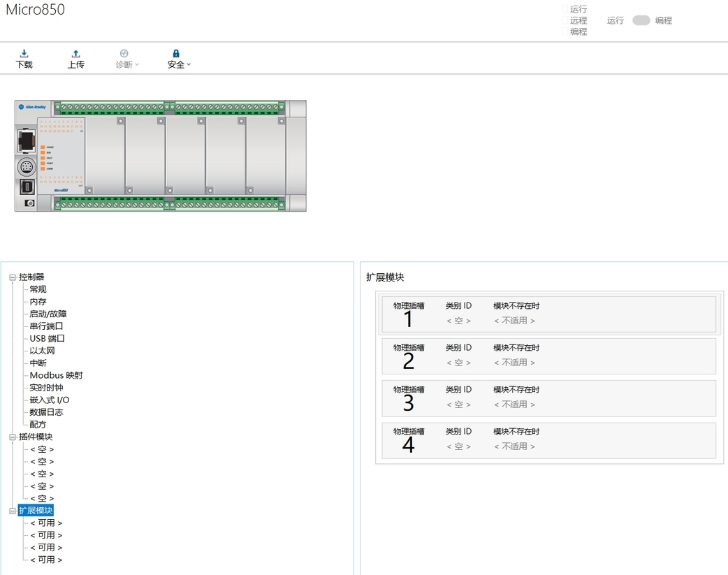Select the USB 端口 tree item
728x575 pixels.
click(47, 339)
